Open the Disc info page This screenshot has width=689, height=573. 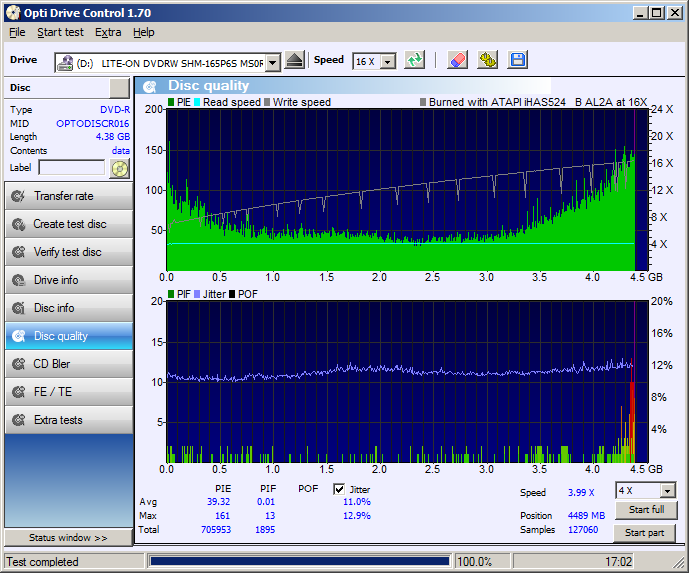click(x=69, y=308)
